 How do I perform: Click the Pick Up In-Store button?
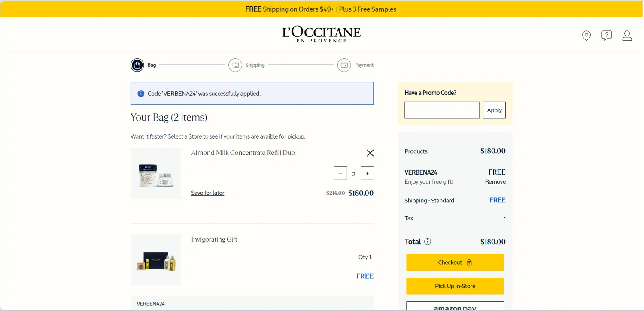455,286
